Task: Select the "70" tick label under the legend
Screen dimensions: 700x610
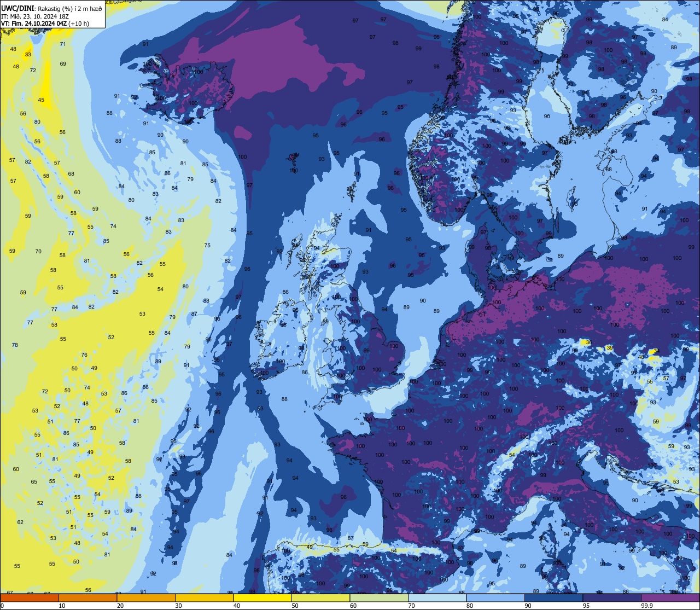Action: tap(411, 606)
